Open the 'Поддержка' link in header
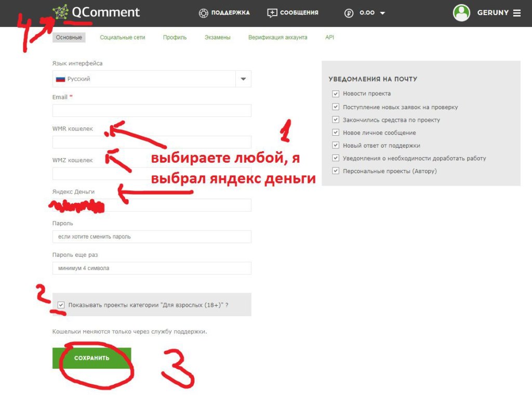 click(x=230, y=13)
